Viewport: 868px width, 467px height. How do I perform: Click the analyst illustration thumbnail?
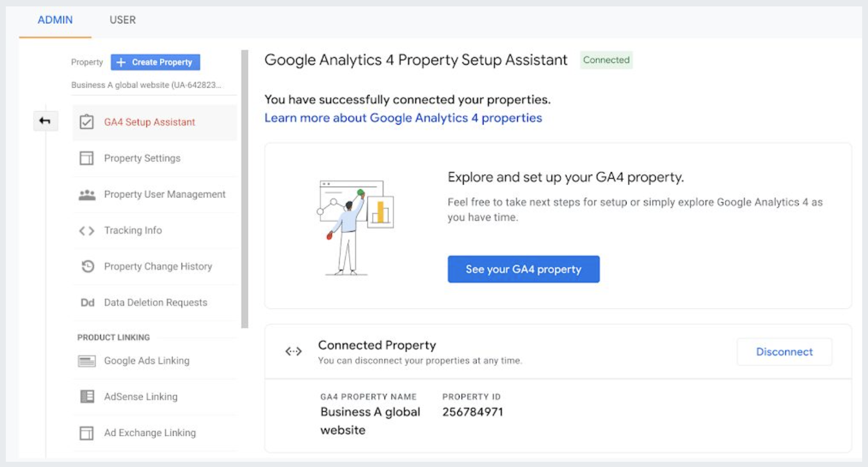click(355, 227)
